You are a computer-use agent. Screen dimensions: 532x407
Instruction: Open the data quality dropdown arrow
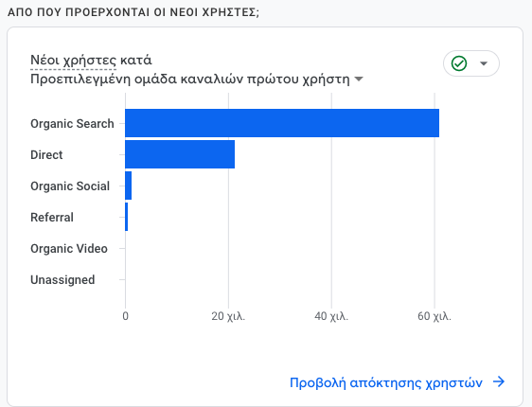click(x=484, y=63)
